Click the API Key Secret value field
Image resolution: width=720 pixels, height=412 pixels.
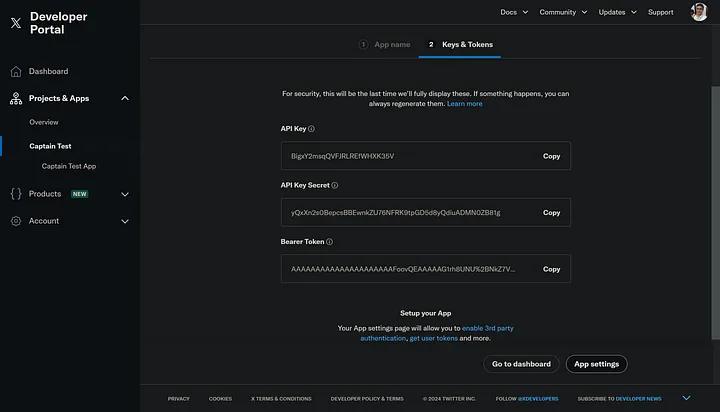tap(426, 213)
